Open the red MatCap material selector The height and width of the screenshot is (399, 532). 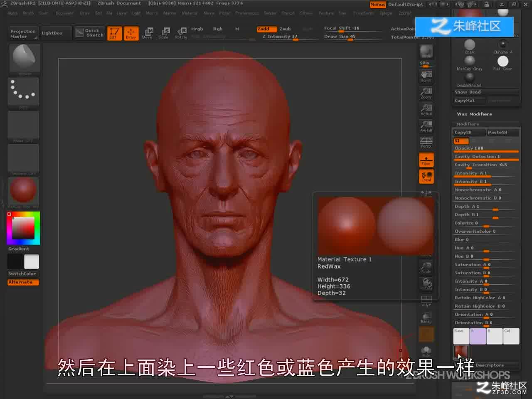coord(24,192)
